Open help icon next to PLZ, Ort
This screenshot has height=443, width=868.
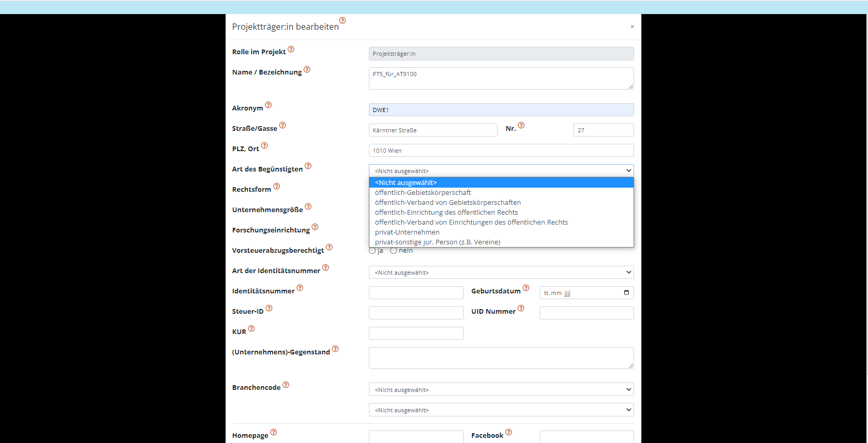click(264, 145)
